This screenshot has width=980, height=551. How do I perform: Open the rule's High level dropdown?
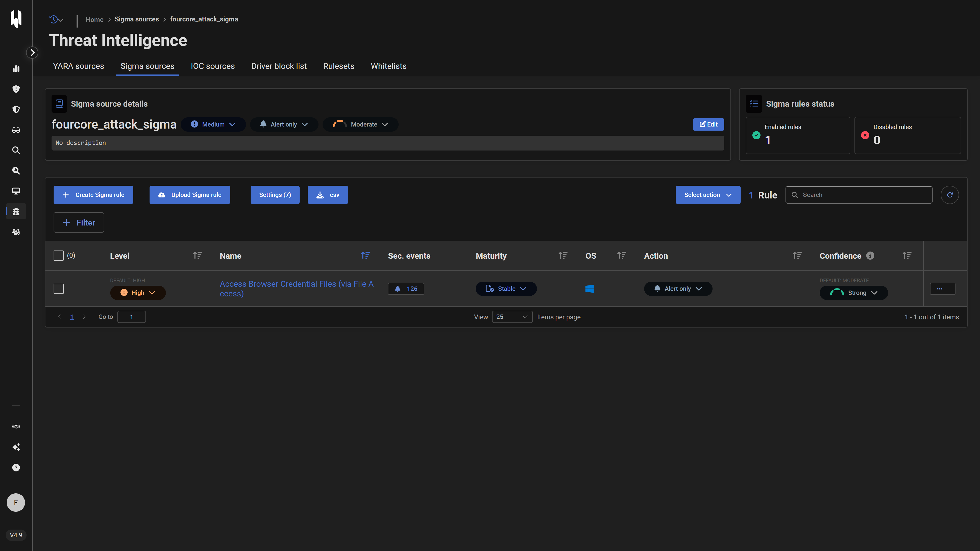coord(138,292)
